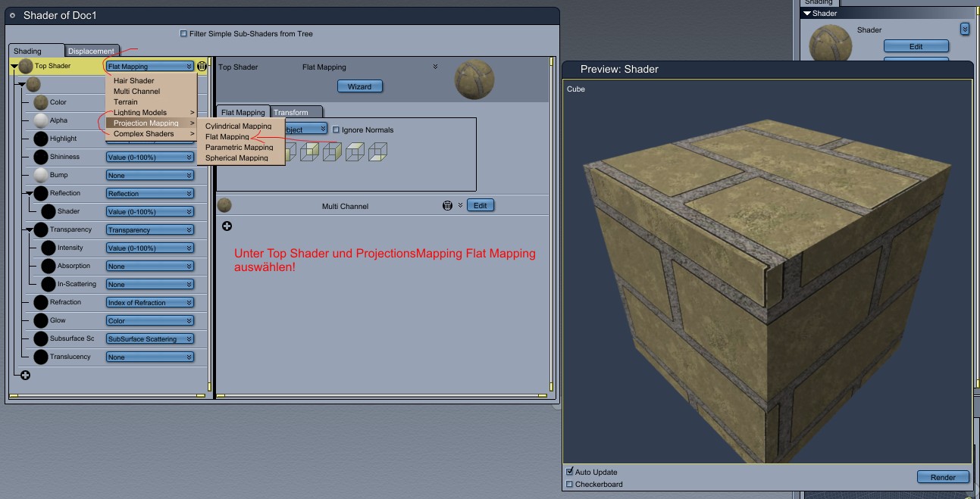Screen dimensions: 980x499
Task: Open the SubSurface Scattering dropdown
Action: 150,339
